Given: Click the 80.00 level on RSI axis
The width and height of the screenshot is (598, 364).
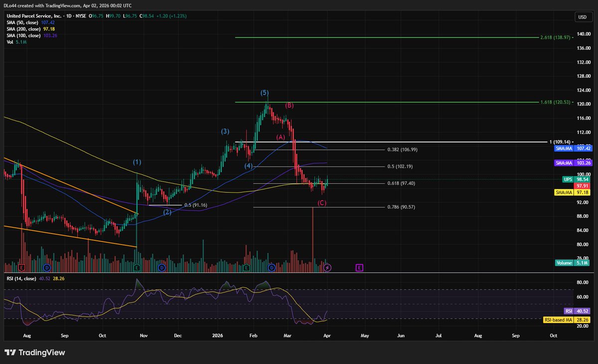Looking at the screenshot, I should pos(583,282).
